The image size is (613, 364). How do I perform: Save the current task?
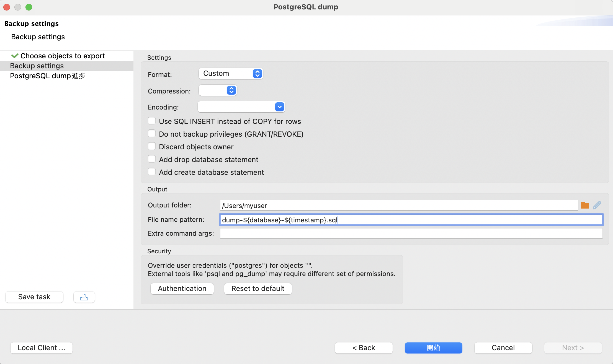click(34, 297)
